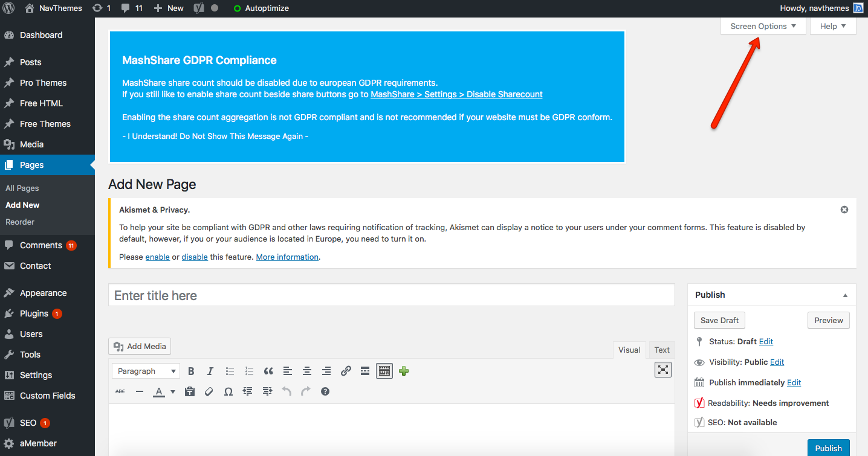Insert or edit a link
Image resolution: width=868 pixels, height=456 pixels.
click(x=346, y=371)
